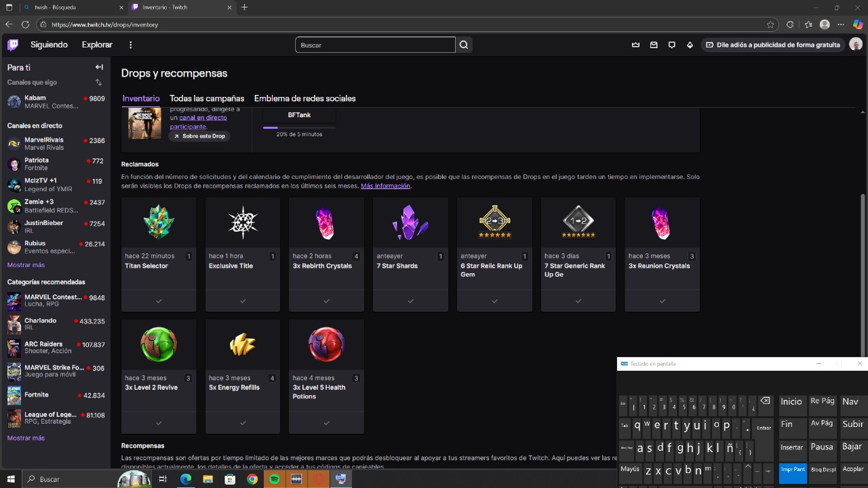Open the Más información link
The height and width of the screenshot is (488, 868).
tap(385, 186)
